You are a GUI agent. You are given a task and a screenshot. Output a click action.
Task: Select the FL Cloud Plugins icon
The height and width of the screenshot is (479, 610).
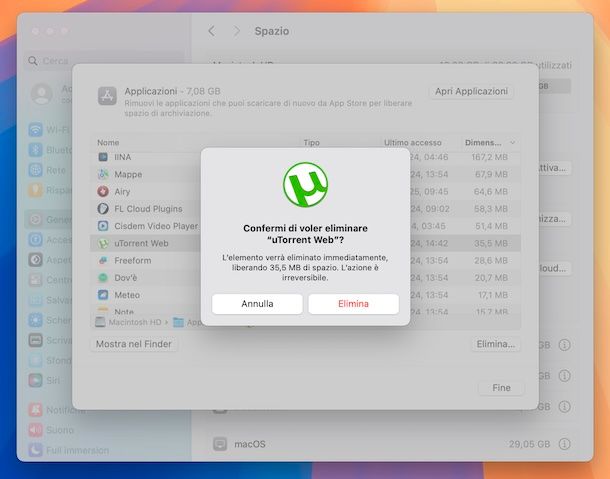[103, 209]
